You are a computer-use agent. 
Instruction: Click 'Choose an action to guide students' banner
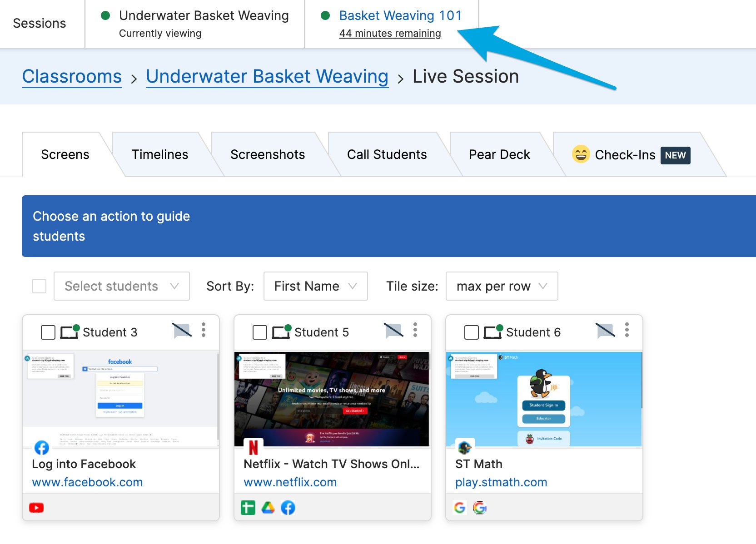pyautogui.click(x=389, y=226)
